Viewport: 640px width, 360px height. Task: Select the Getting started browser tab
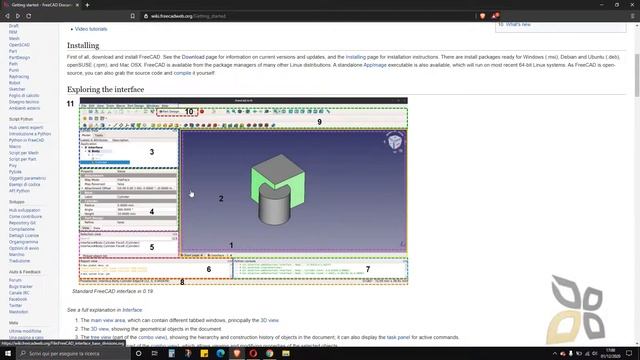coord(41,5)
